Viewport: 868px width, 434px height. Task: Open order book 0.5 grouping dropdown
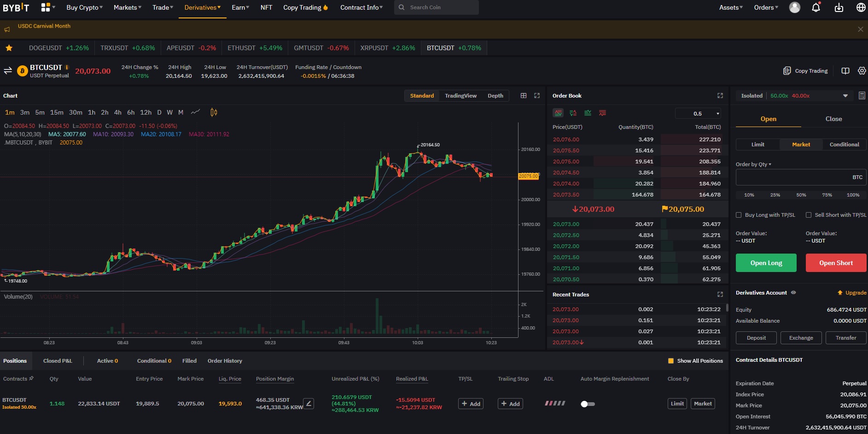click(698, 113)
